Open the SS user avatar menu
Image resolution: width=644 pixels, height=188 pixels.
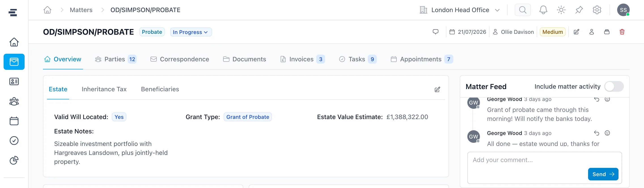coord(623,10)
